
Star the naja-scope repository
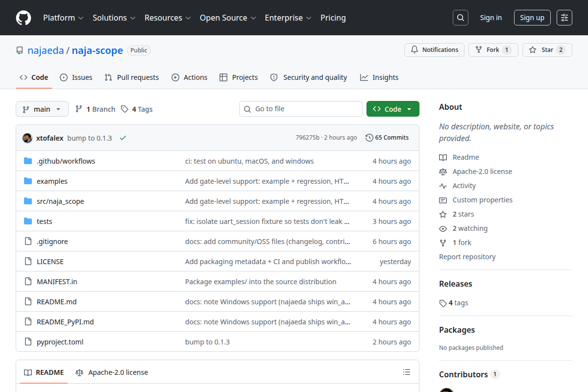click(x=547, y=50)
